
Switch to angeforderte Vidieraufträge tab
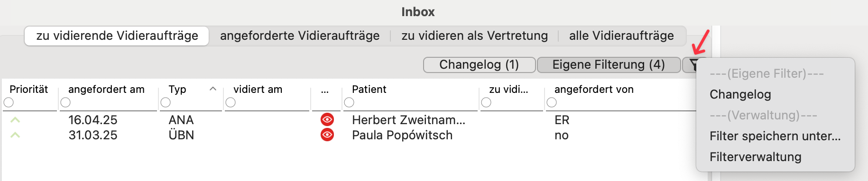point(300,36)
